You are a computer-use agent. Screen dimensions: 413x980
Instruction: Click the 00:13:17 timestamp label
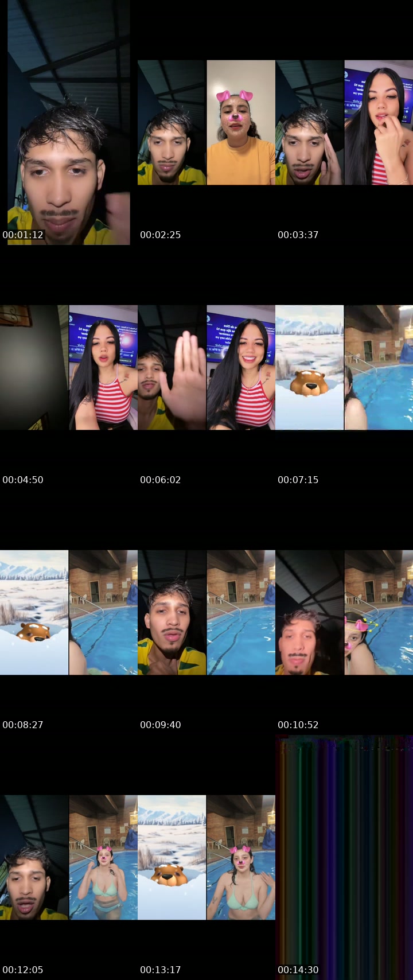point(161,970)
